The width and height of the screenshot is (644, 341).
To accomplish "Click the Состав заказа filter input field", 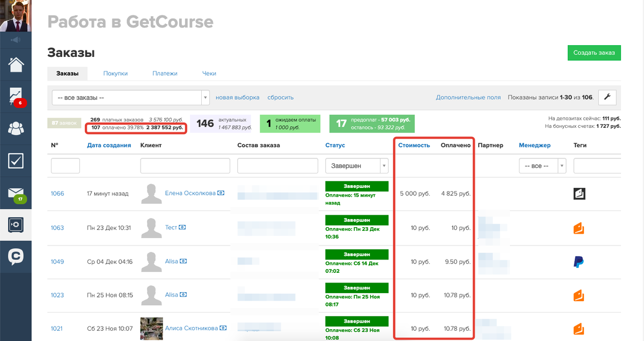I will point(279,166).
